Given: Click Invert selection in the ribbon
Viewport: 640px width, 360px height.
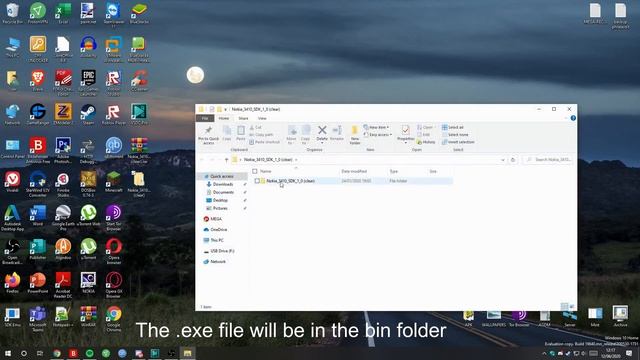Looking at the screenshot, I should (458, 142).
